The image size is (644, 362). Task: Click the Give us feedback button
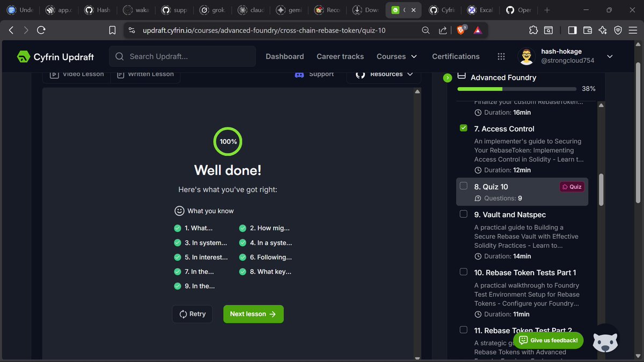pos(548,340)
